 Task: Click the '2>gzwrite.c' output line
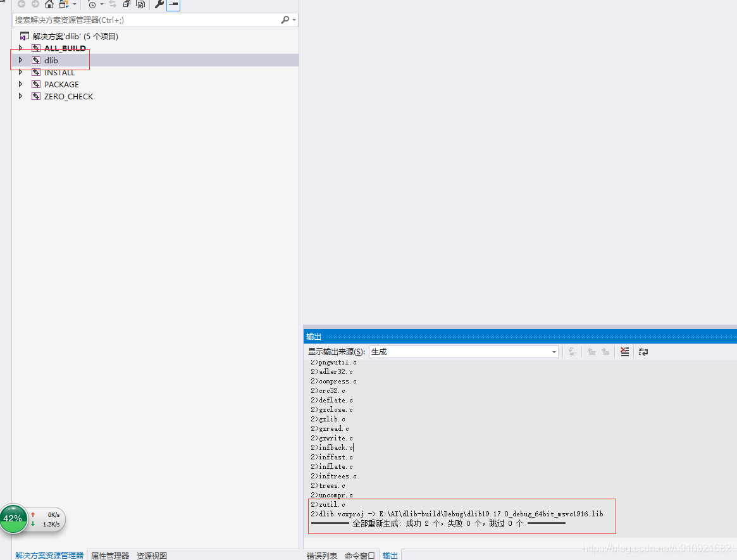click(332, 439)
